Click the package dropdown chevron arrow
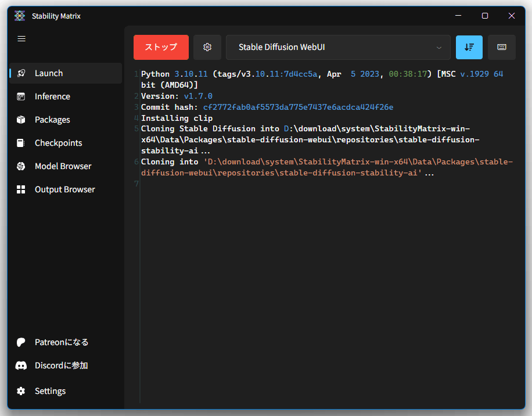This screenshot has width=532, height=416. (x=439, y=48)
